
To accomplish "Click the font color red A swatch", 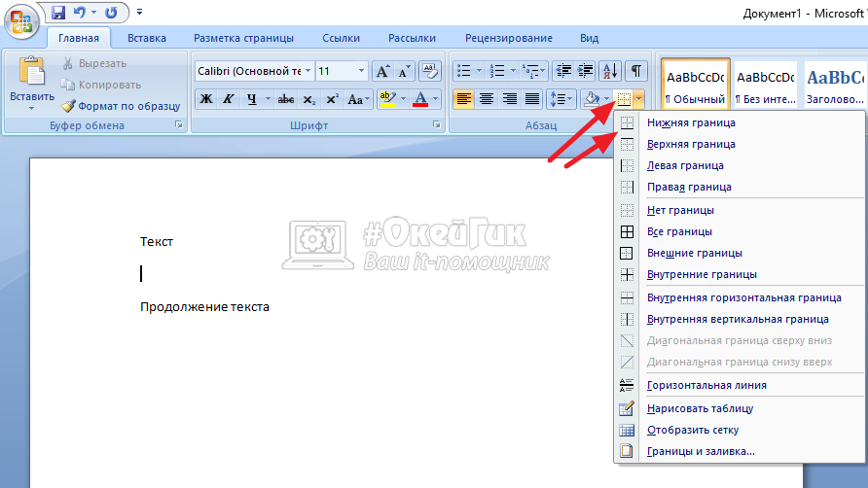I will [x=419, y=99].
